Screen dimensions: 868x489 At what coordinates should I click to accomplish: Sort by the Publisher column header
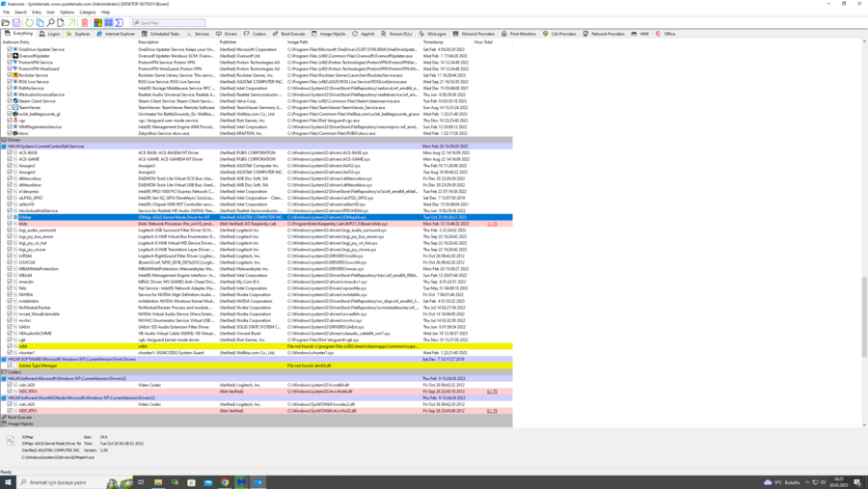point(252,42)
